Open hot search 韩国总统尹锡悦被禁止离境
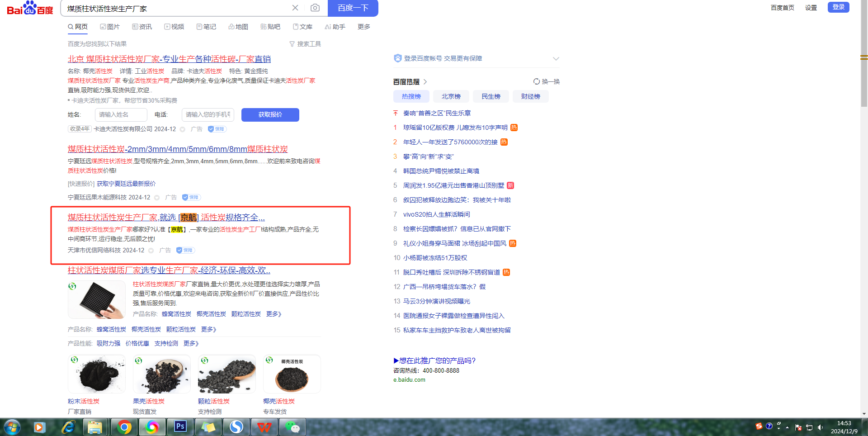868x436 pixels. (x=441, y=171)
